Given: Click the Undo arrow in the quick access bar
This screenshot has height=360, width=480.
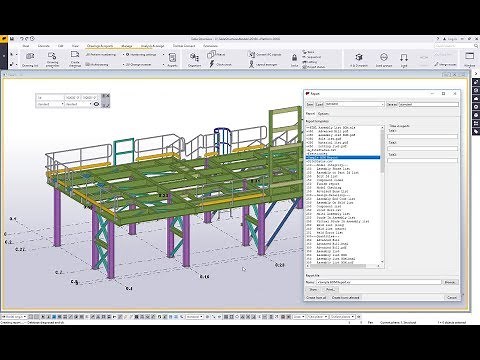Looking at the screenshot, I should 22,39.
